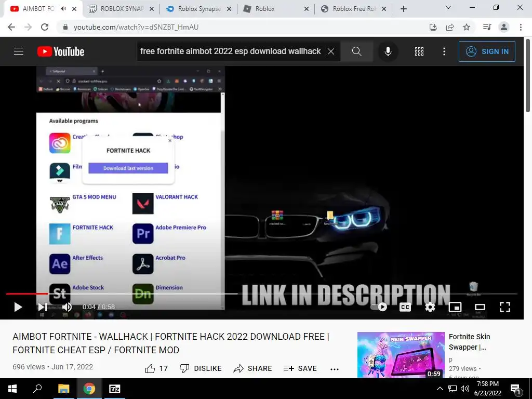532x399 pixels.
Task: Search with your voice microphone
Action: pyautogui.click(x=388, y=51)
